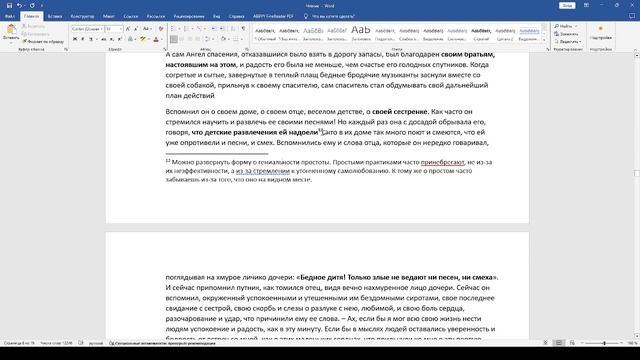Switch to the Вставка tab

click(55, 16)
